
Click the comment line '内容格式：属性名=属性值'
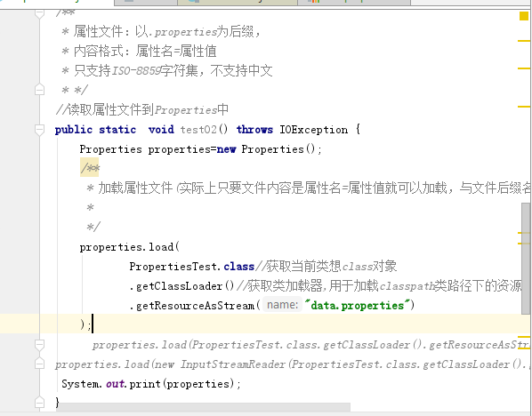coord(145,52)
